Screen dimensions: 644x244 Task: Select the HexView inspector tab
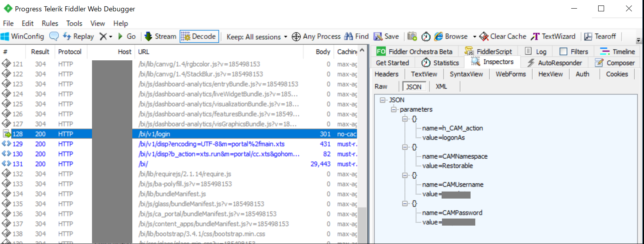point(550,74)
